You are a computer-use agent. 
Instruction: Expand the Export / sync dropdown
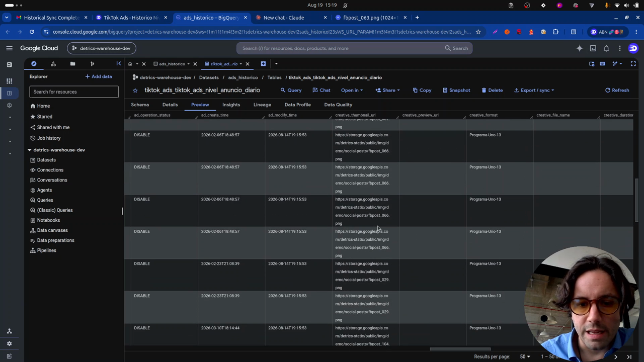tap(534, 90)
